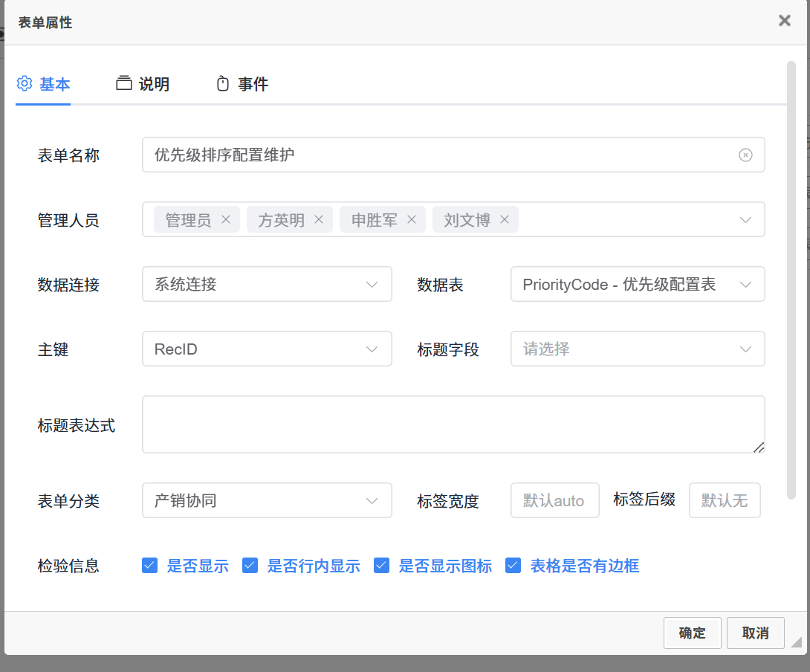Screen dimensions: 810x672
Task: Close the 表单属性 dialog with the X
Action: [784, 21]
